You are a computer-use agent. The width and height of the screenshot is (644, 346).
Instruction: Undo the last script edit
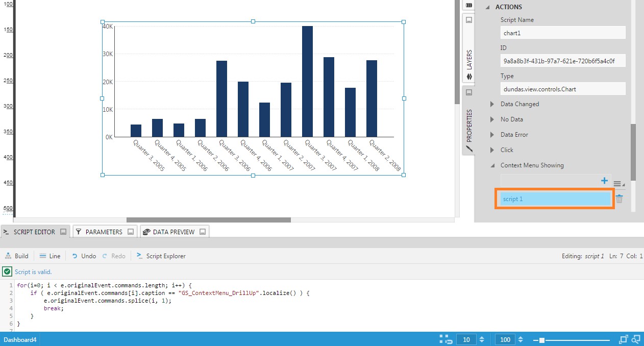click(84, 256)
